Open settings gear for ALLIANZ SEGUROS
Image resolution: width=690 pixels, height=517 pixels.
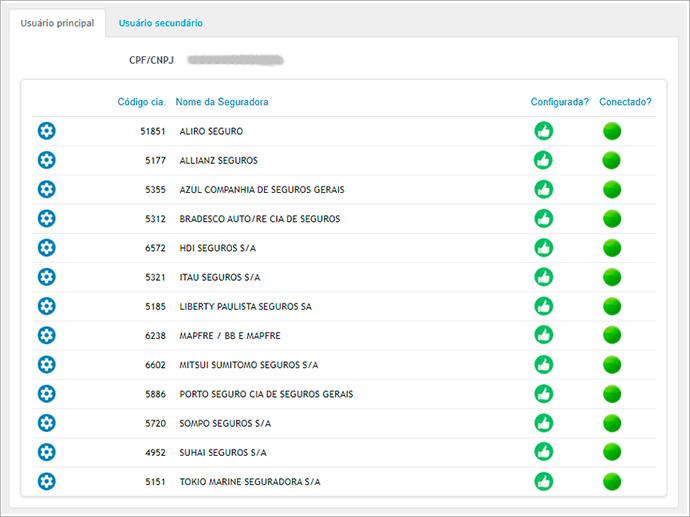pos(47,160)
